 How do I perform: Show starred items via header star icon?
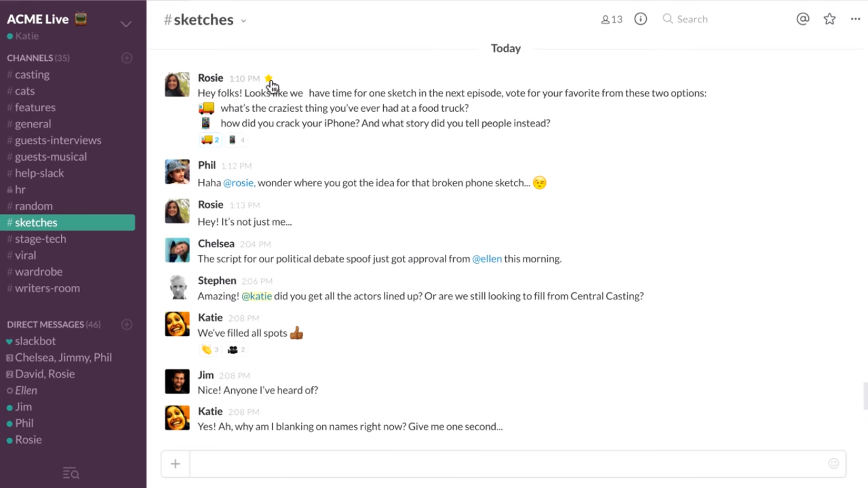(829, 19)
